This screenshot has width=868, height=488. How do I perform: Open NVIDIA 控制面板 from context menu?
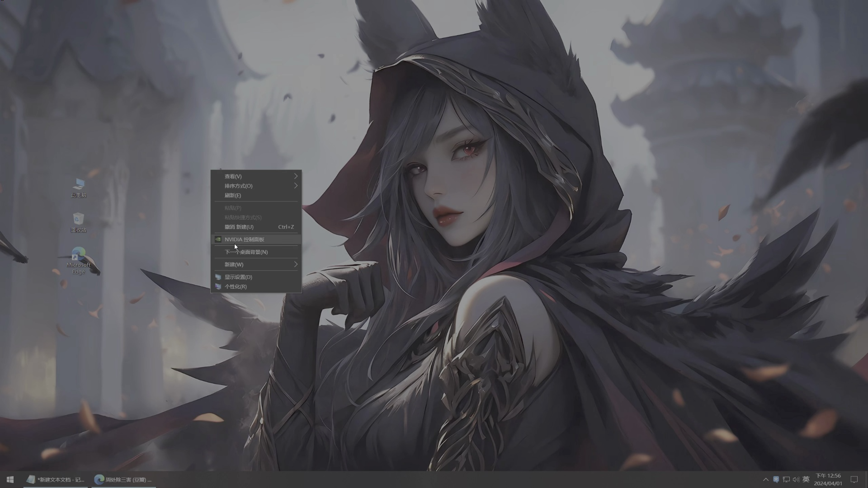256,239
